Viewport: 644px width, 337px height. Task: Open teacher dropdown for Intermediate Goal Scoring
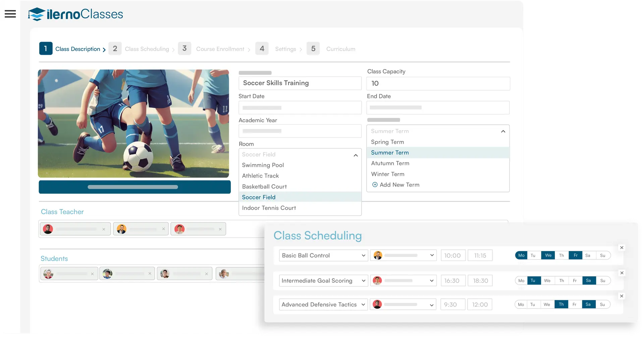click(x=404, y=281)
